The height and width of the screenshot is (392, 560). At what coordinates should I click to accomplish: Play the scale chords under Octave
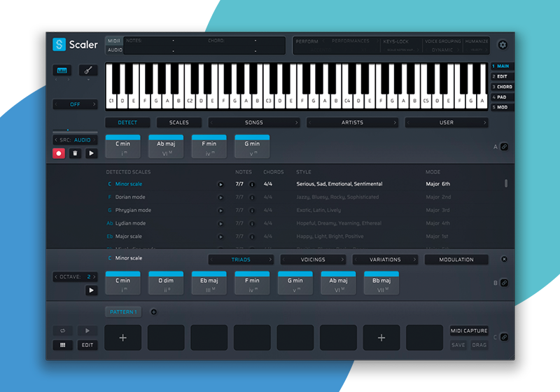tap(92, 290)
